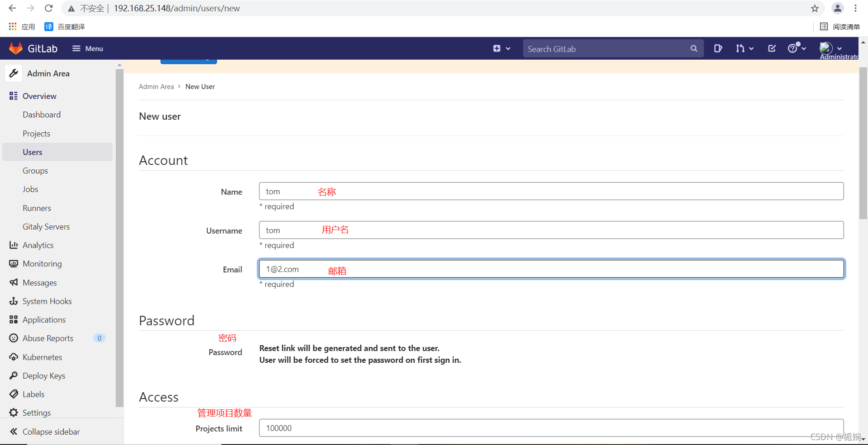Click the Abuse Reports face icon
868x445 pixels.
point(14,338)
